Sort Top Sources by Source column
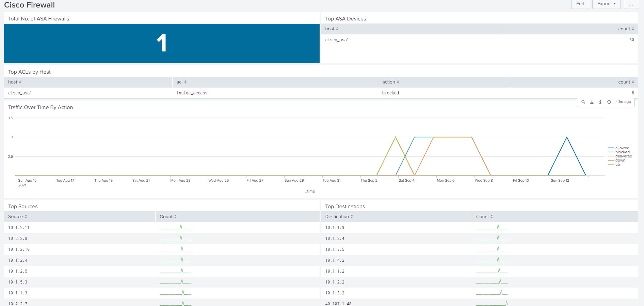The height and width of the screenshot is (306, 644). (18, 217)
